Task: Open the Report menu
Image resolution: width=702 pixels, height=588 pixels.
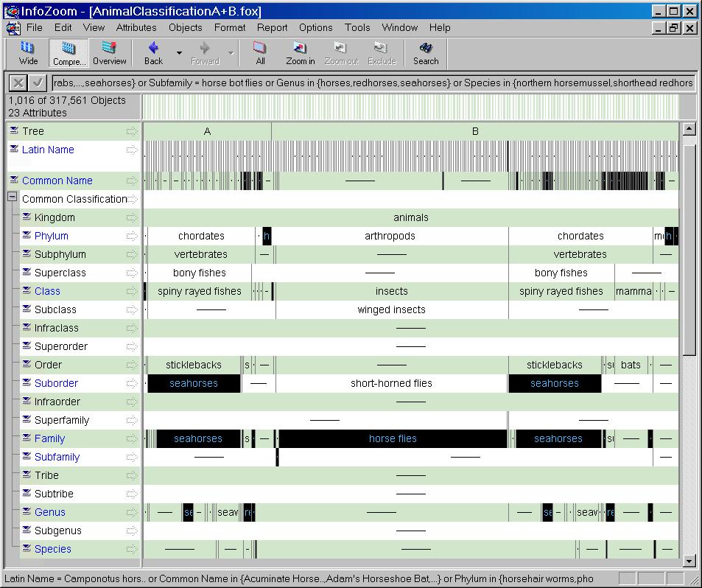Action: click(x=272, y=27)
